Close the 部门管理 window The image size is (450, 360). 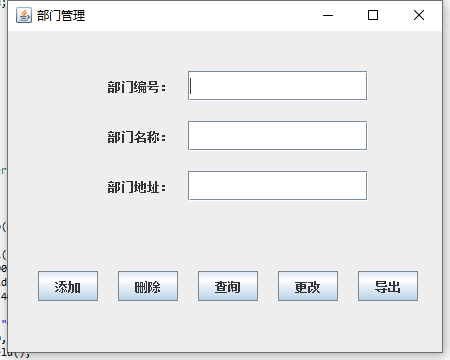pyautogui.click(x=419, y=15)
